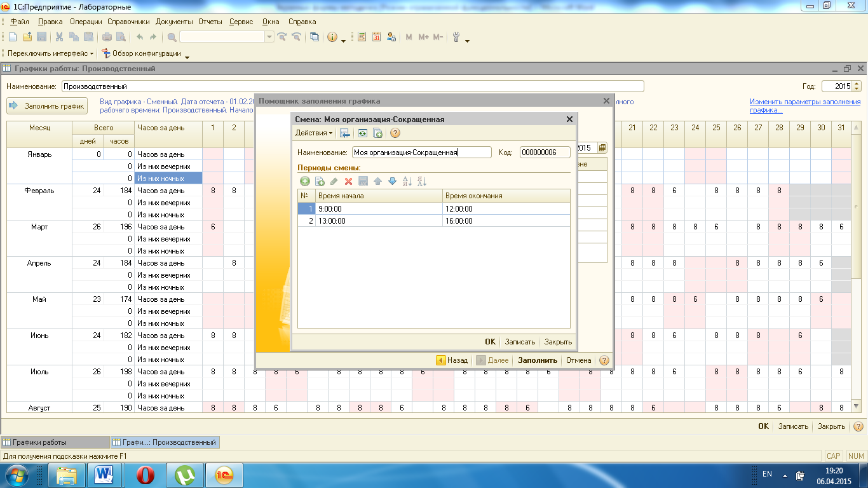
Task: Open the date picker in the wizard window
Action: point(602,147)
